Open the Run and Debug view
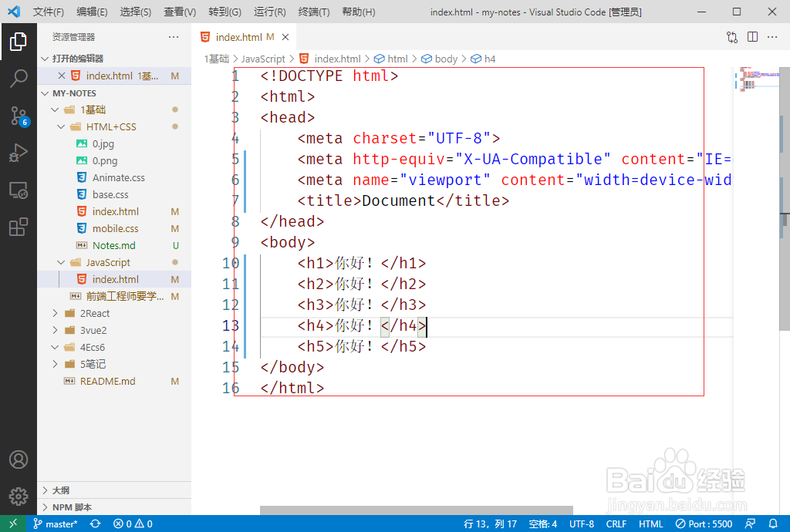This screenshot has width=790, height=532. tap(19, 153)
